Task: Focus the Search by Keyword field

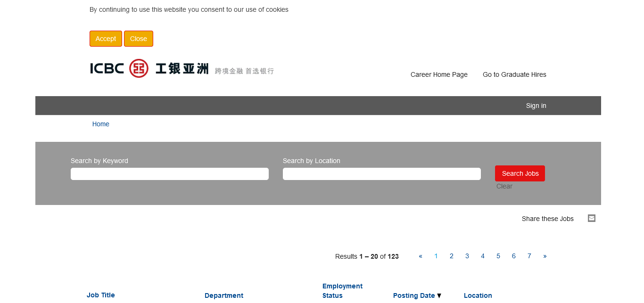Action: pyautogui.click(x=170, y=174)
